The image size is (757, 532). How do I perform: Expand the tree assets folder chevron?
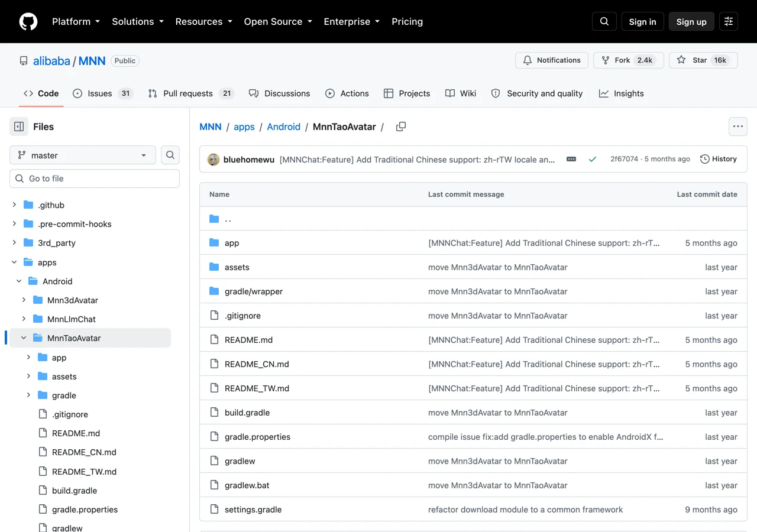click(x=28, y=377)
